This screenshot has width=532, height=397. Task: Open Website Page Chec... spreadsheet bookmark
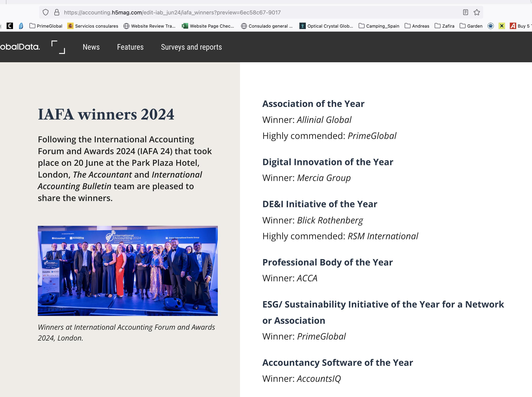[208, 26]
